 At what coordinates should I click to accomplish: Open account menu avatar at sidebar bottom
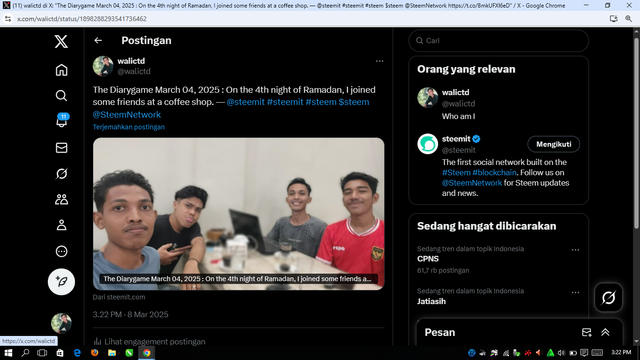click(x=61, y=323)
